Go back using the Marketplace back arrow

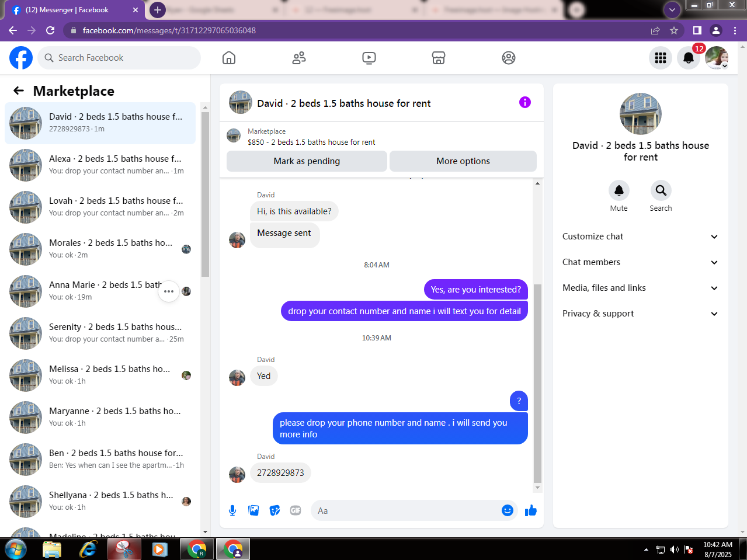point(19,91)
